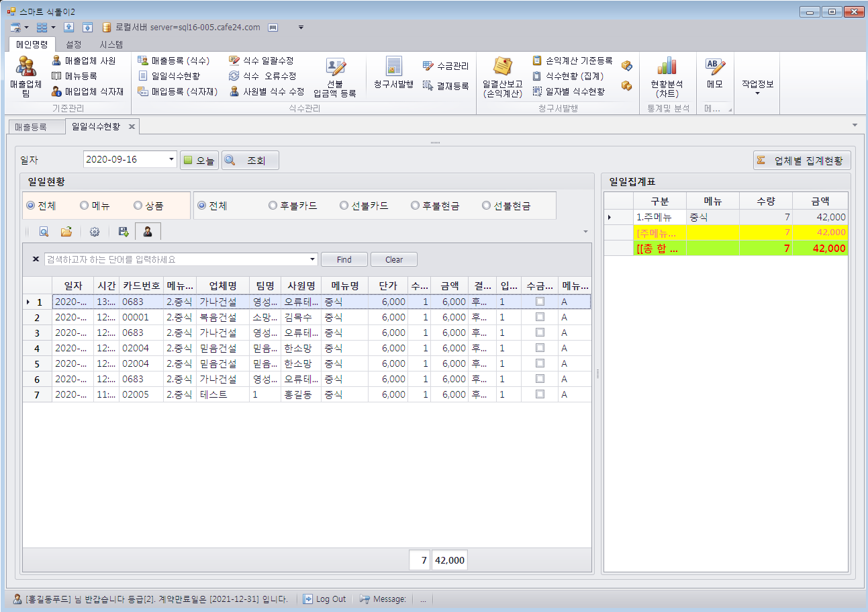The width and height of the screenshot is (868, 612).
Task: Open 사원별 식수 수정
Action: pyautogui.click(x=267, y=91)
